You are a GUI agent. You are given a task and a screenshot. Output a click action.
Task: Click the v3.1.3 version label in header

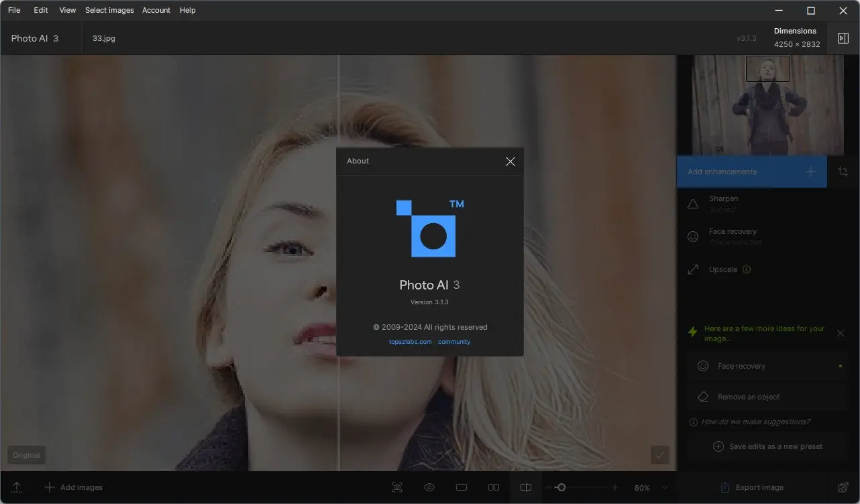click(747, 38)
